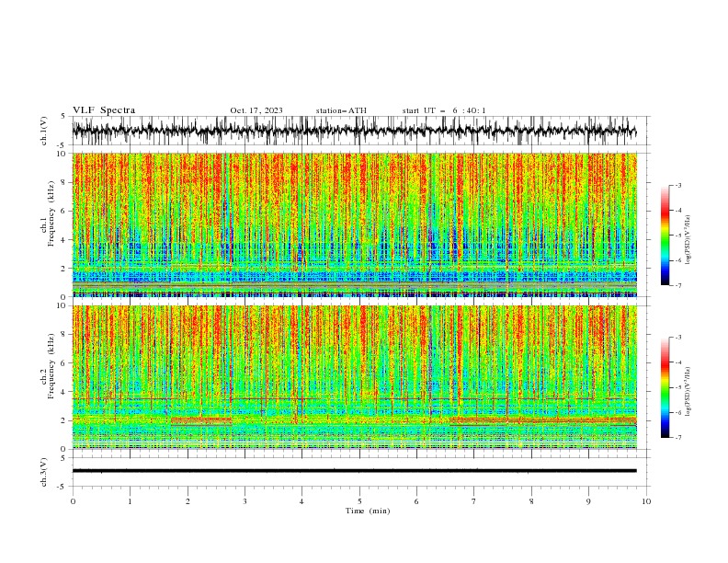
Task: Click the log(PSD) label beside the ch.1 colorbar
Action: tap(688, 240)
